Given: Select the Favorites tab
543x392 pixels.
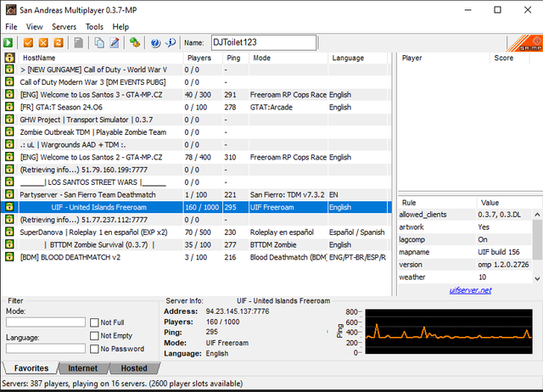Looking at the screenshot, I should [31, 368].
